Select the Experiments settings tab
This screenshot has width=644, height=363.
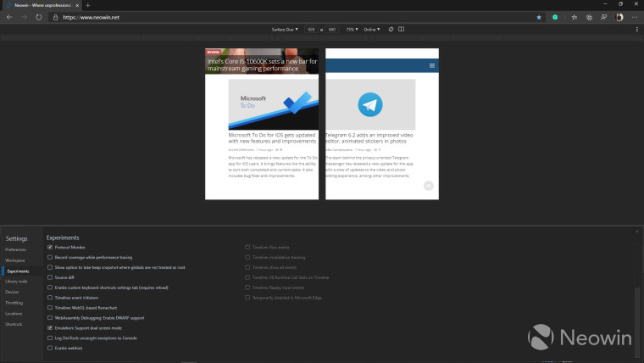point(18,271)
